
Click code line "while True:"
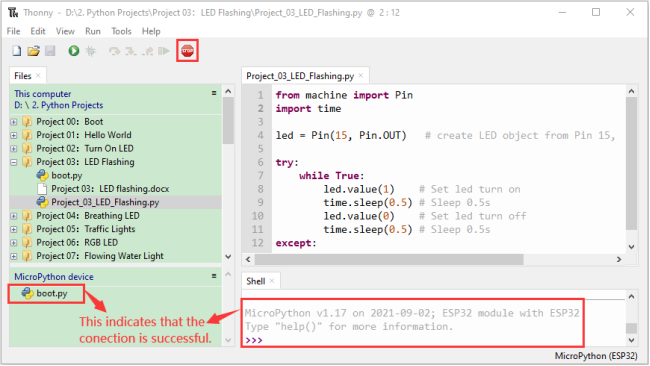pyautogui.click(x=332, y=176)
